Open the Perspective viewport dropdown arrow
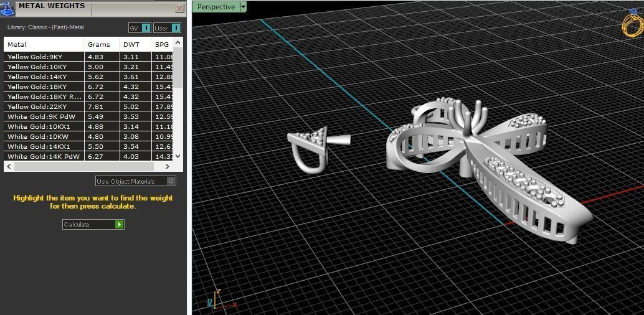 [243, 7]
